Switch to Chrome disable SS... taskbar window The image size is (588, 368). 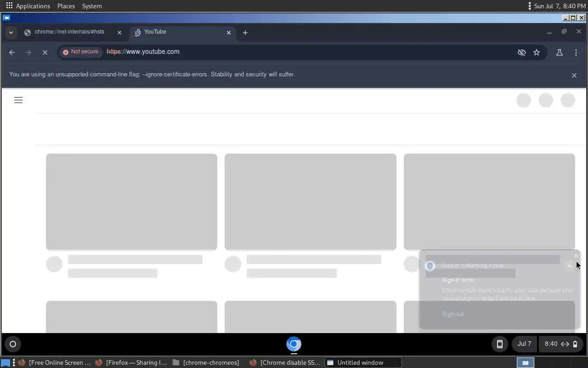[286, 362]
